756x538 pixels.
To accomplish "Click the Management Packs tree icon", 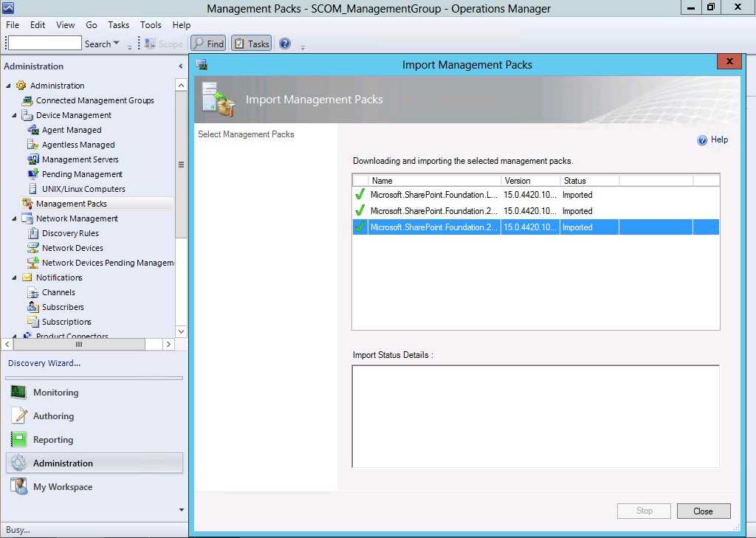I will pyautogui.click(x=27, y=204).
